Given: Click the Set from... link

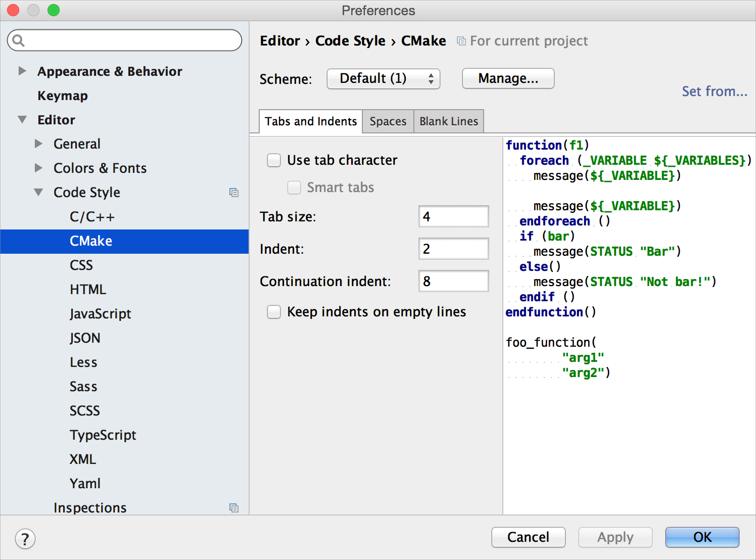Looking at the screenshot, I should point(714,91).
